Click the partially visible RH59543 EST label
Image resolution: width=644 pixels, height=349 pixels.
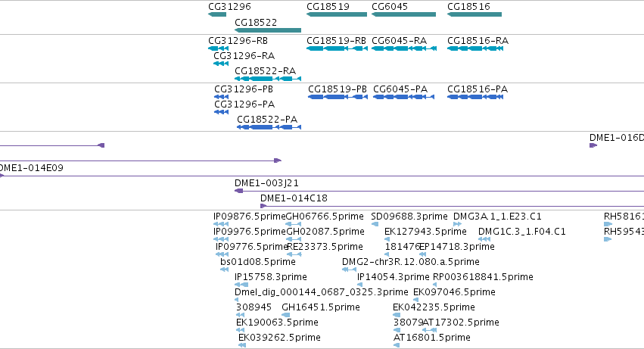[x=624, y=232]
